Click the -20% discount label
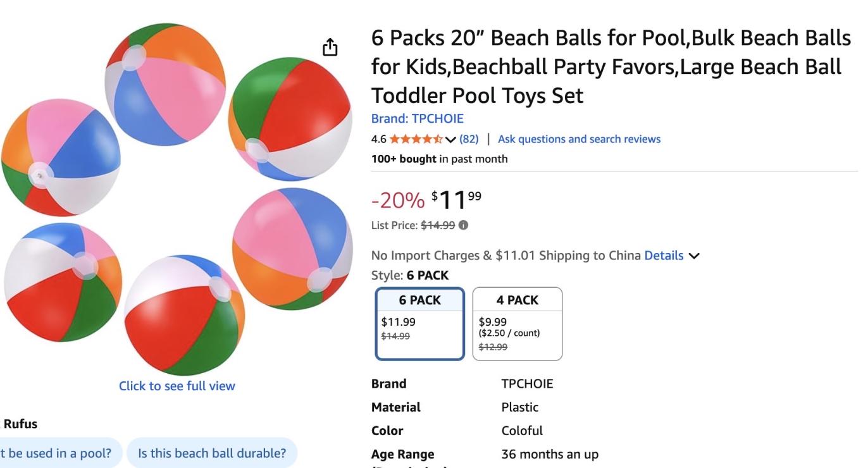This screenshot has height=468, width=868. pyautogui.click(x=398, y=200)
